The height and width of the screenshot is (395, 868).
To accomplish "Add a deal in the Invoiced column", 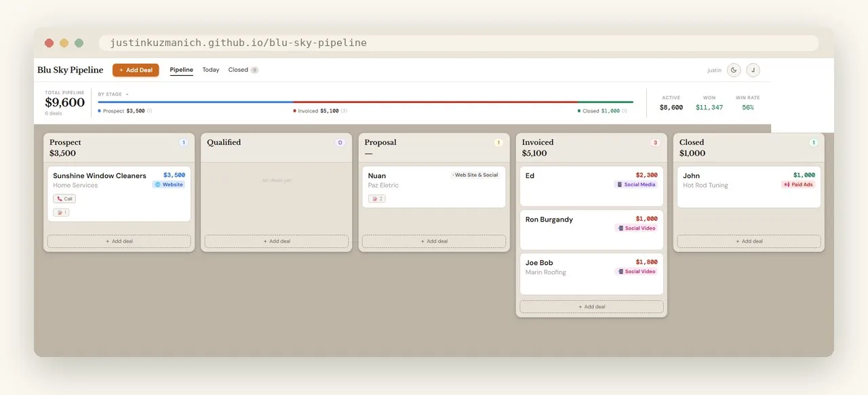I will pyautogui.click(x=591, y=307).
